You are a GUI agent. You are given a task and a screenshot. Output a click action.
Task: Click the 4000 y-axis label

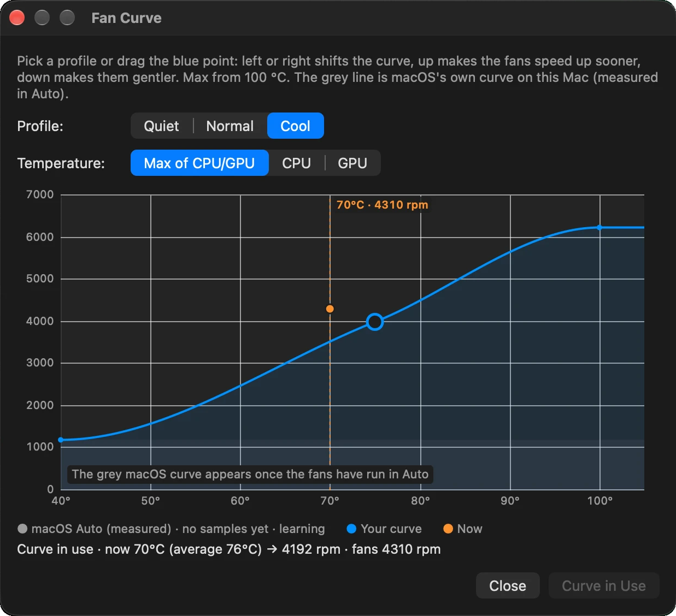pyautogui.click(x=40, y=321)
